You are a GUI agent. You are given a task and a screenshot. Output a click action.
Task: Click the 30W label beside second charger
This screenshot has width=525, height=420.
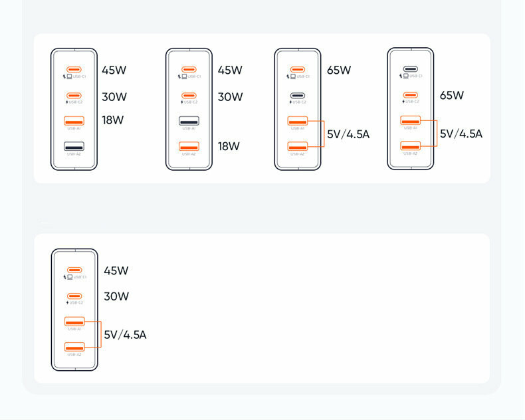230,97
